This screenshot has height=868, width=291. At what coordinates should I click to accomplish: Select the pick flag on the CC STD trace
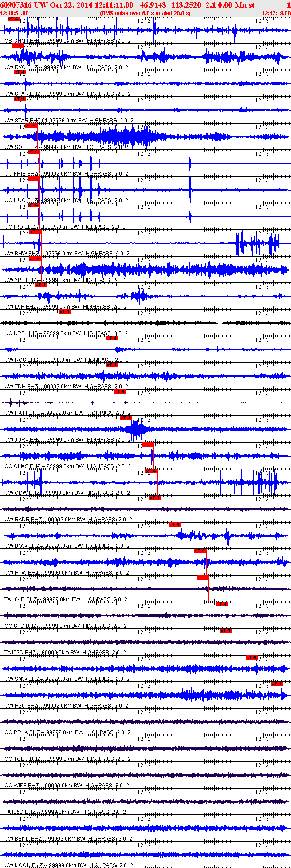pyautogui.click(x=222, y=604)
